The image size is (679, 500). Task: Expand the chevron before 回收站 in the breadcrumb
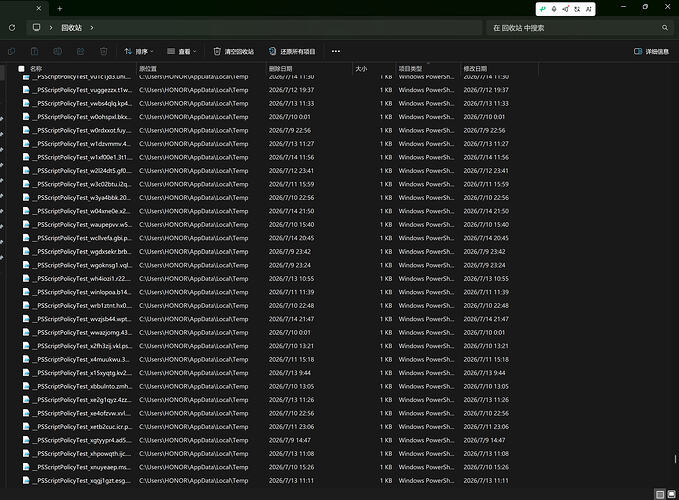[51, 28]
